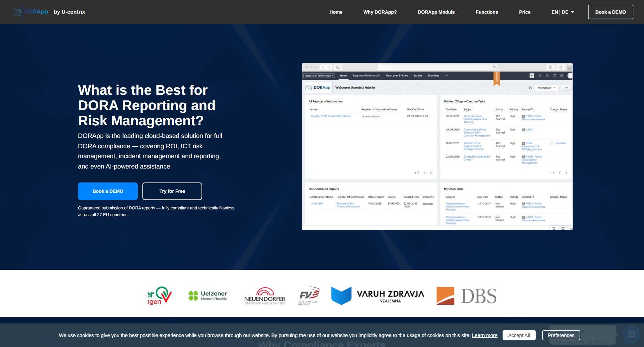Open the EN | DE language dropdown
This screenshot has width=644, height=347.
point(562,12)
